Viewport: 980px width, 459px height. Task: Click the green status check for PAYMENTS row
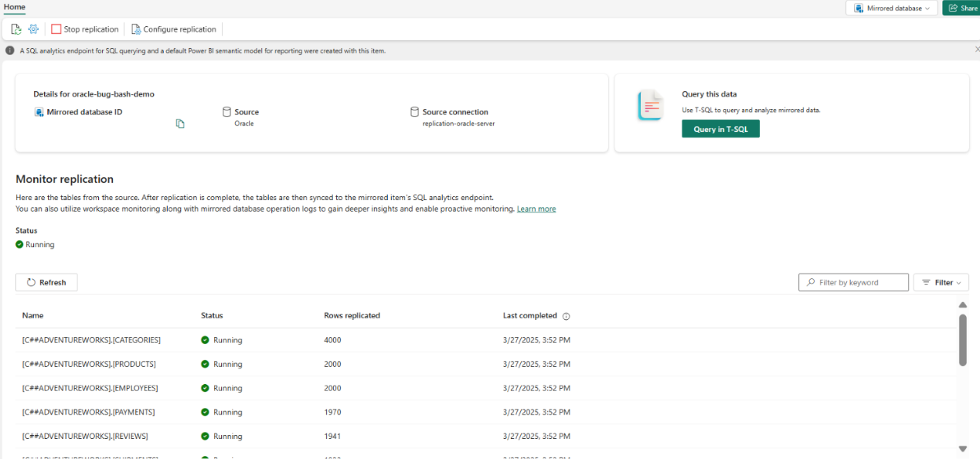tap(205, 412)
